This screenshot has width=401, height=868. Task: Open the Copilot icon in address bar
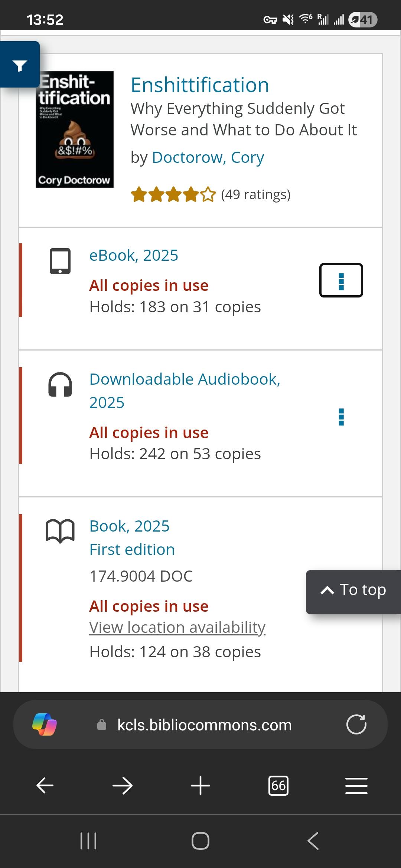pos(45,724)
